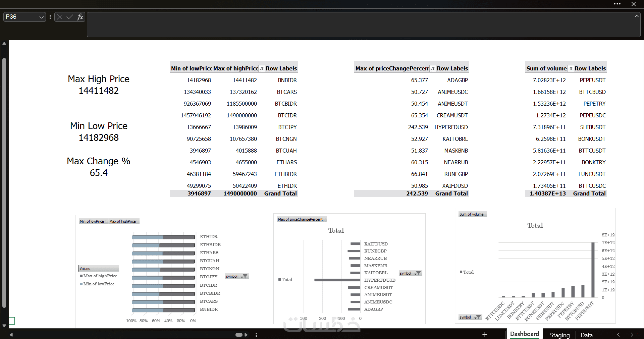Click Max of highPrice chart field button
The width and height of the screenshot is (644, 339).
click(123, 221)
